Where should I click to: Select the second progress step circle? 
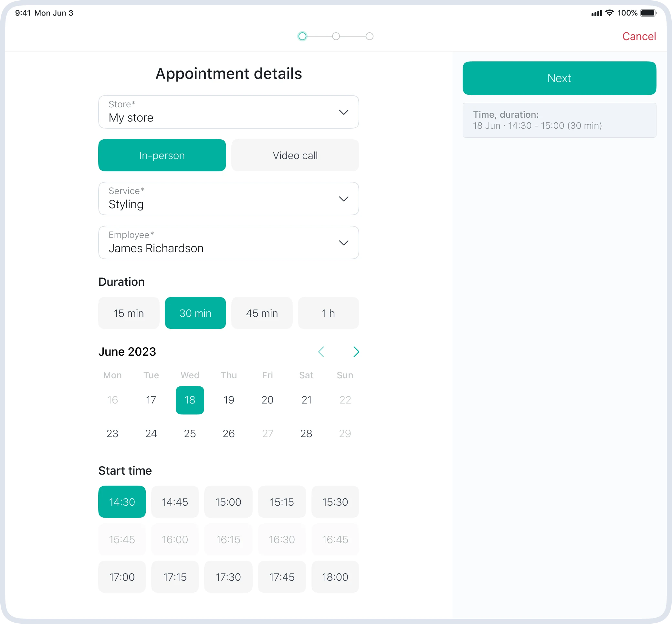tap(336, 36)
